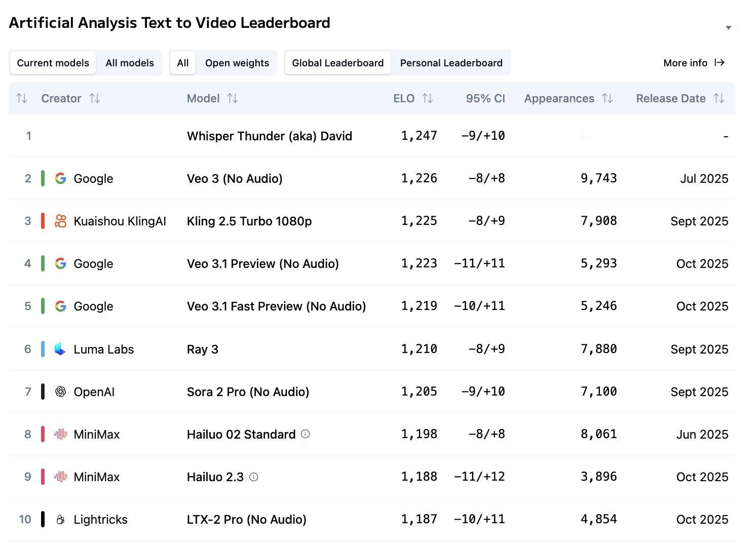Click the OpenAI logo icon
756x545 pixels.
click(x=60, y=392)
